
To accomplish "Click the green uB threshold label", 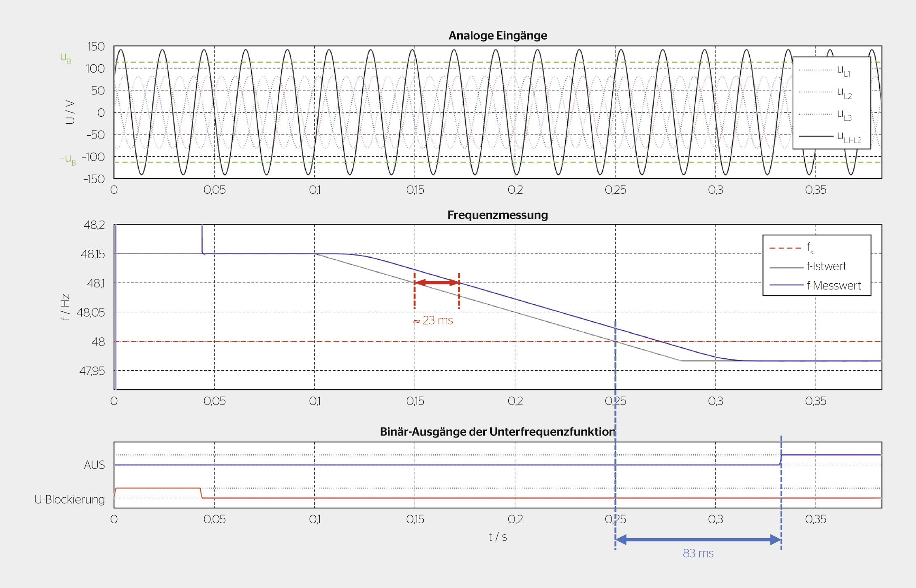I will click(x=66, y=58).
